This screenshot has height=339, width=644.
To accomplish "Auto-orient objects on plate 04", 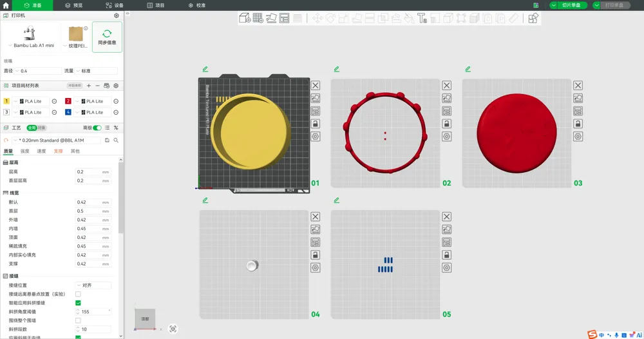I will click(316, 229).
